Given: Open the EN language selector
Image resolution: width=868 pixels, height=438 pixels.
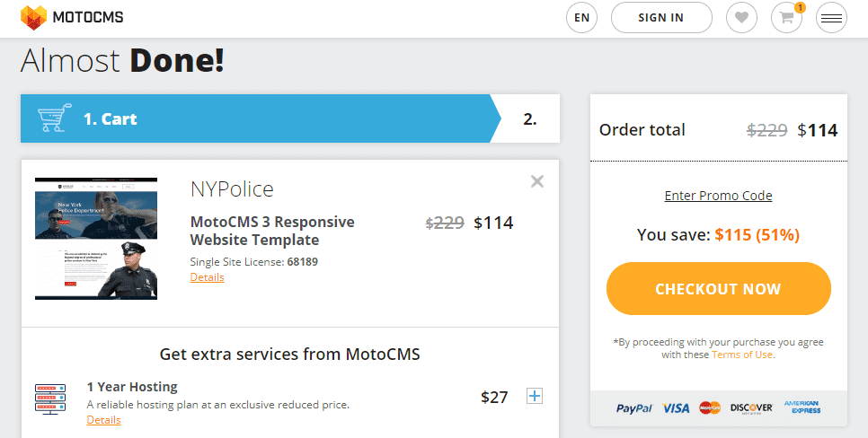Looking at the screenshot, I should click(581, 18).
